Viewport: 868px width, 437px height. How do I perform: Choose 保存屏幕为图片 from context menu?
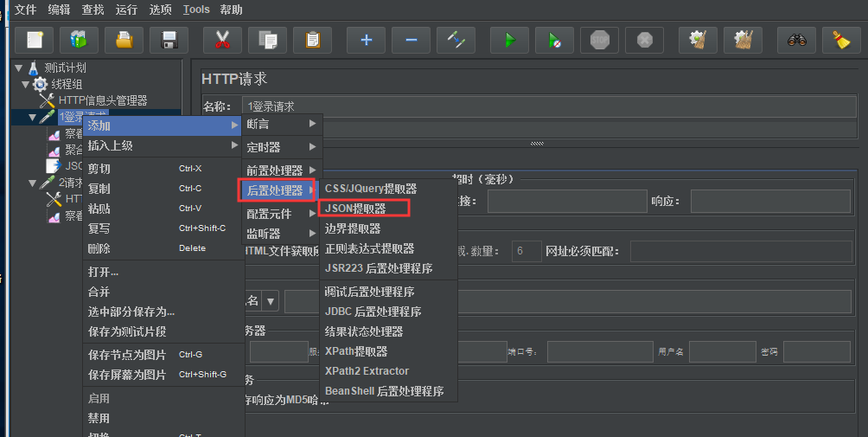(163, 375)
